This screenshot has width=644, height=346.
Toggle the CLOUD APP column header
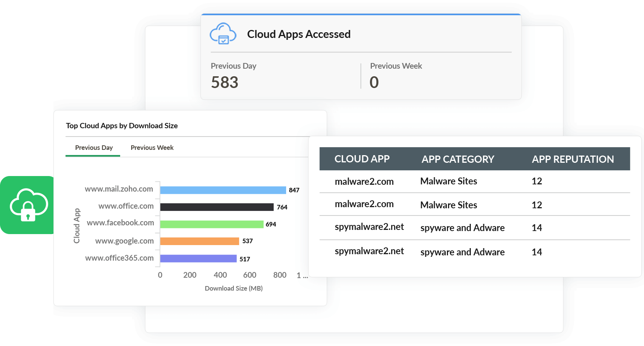pos(362,159)
